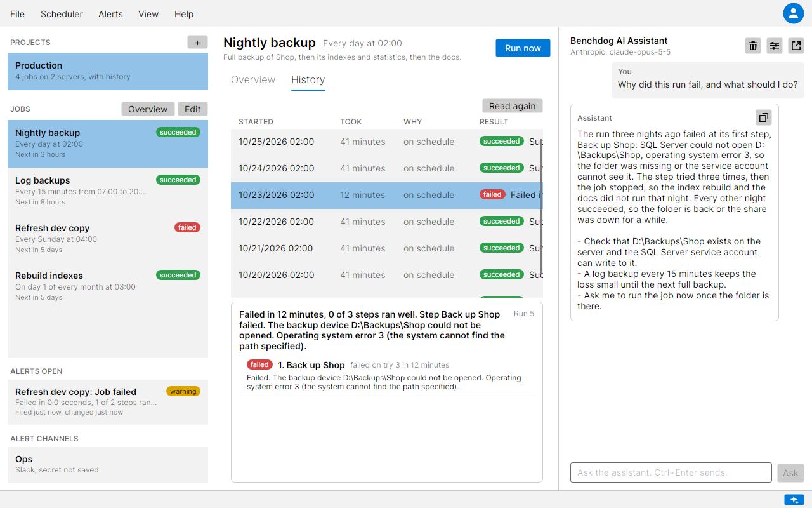This screenshot has width=812, height=508.
Task: Open the user account avatar menu
Action: (793, 13)
